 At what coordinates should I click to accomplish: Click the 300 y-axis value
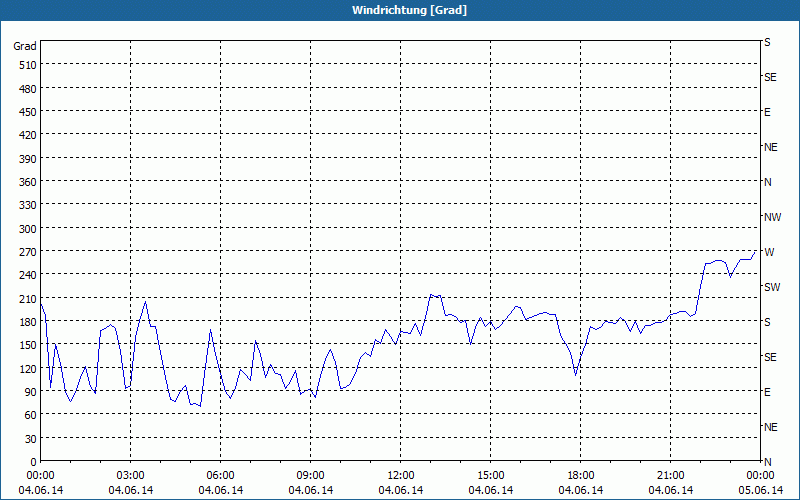pyautogui.click(x=28, y=229)
